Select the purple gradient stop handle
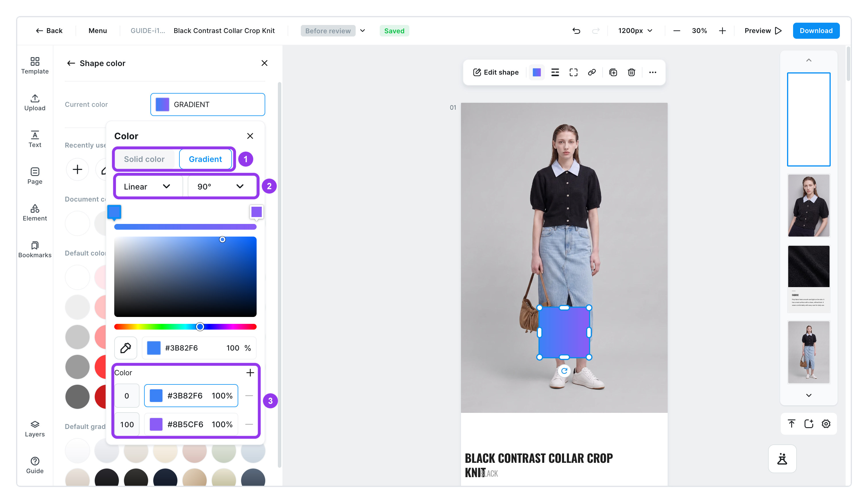868x503 pixels. (257, 212)
